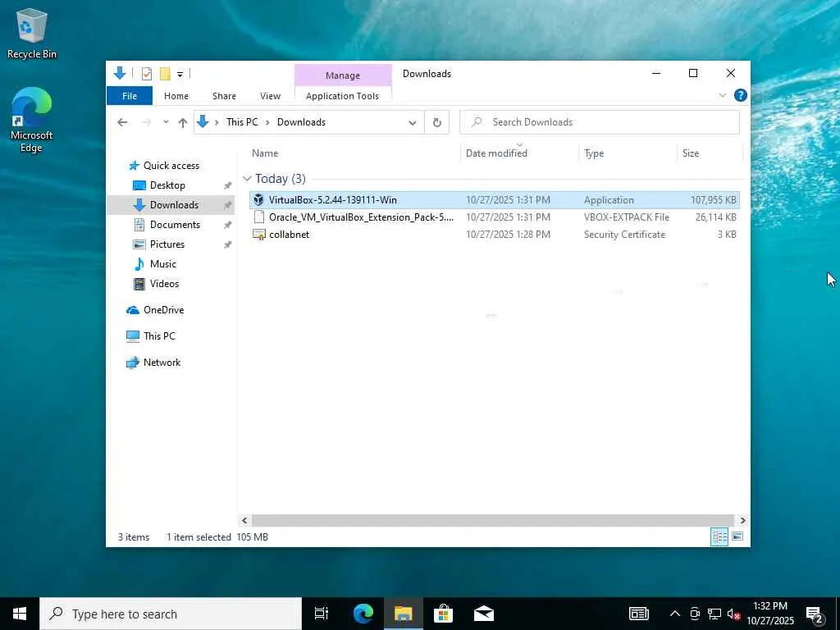Switch to Large icons view layout
This screenshot has height=630, width=840.
pos(737,536)
